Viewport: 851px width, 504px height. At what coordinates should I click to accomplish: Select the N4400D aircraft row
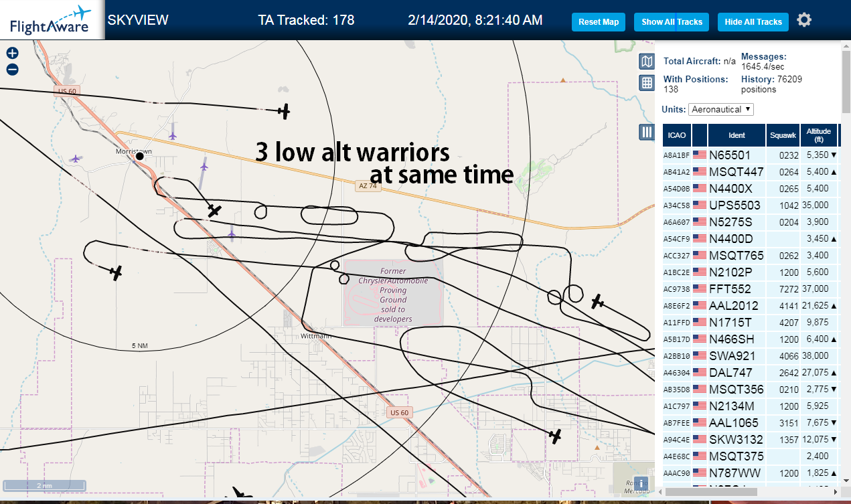[750, 238]
